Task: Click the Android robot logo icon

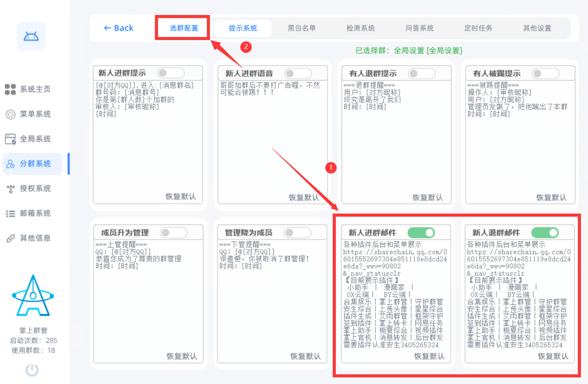Action: click(31, 36)
